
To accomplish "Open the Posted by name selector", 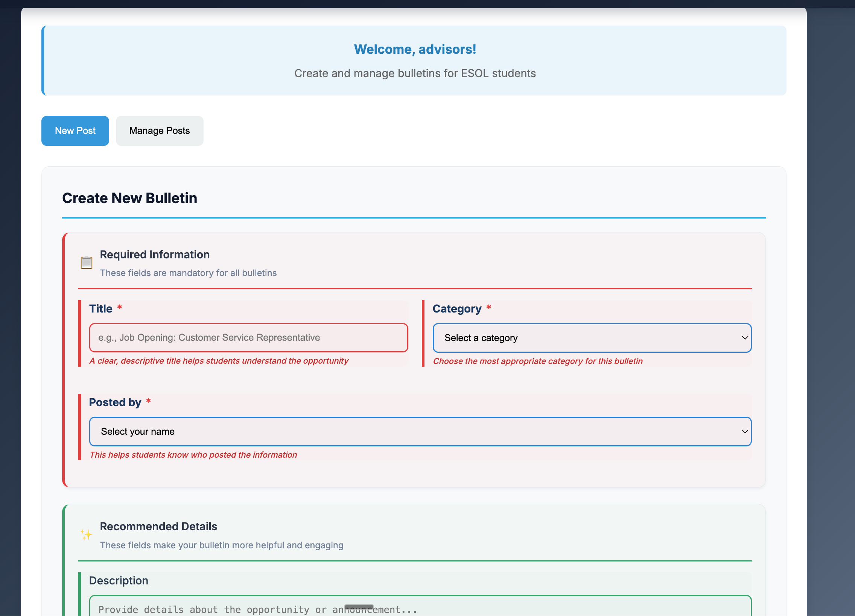I will click(x=420, y=431).
